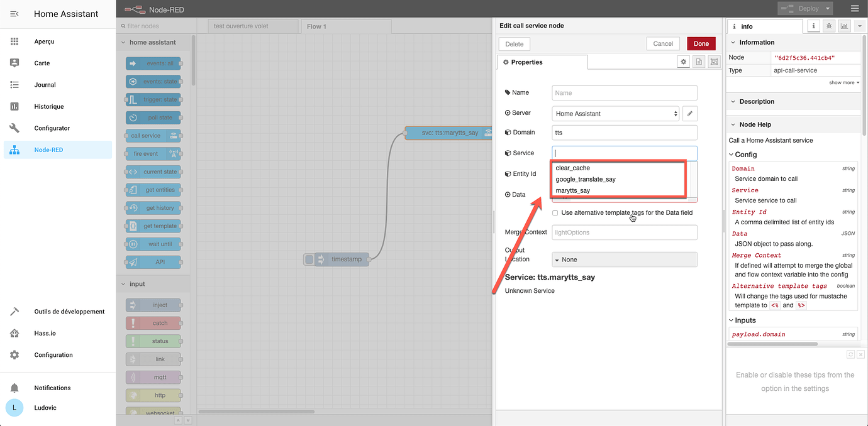
Task: Click the edit pencil next to the Server dropdown
Action: point(689,114)
